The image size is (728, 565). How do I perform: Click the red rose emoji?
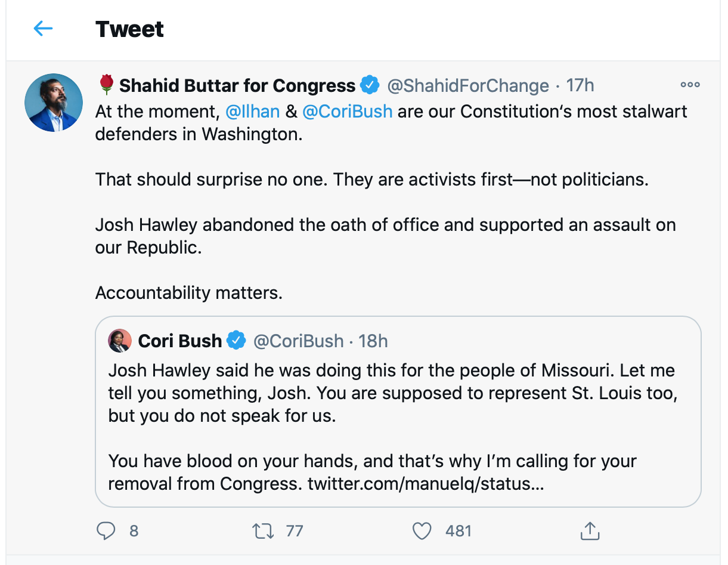coord(106,85)
